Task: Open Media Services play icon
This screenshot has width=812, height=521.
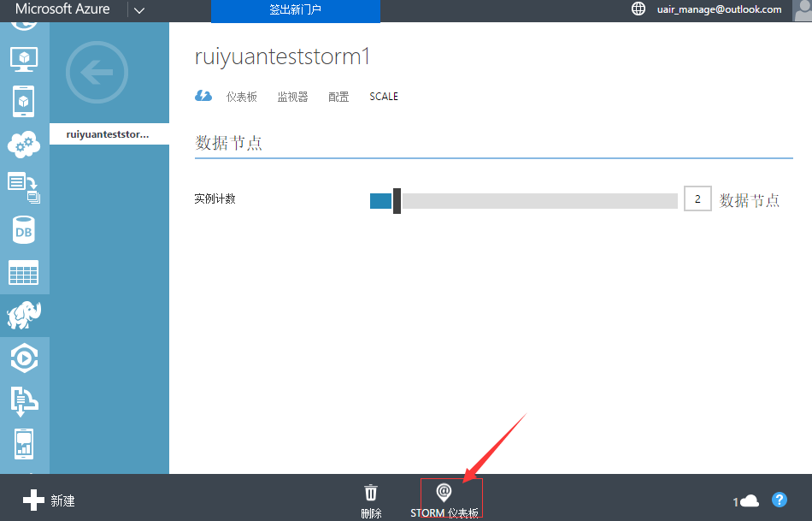Action: point(24,358)
